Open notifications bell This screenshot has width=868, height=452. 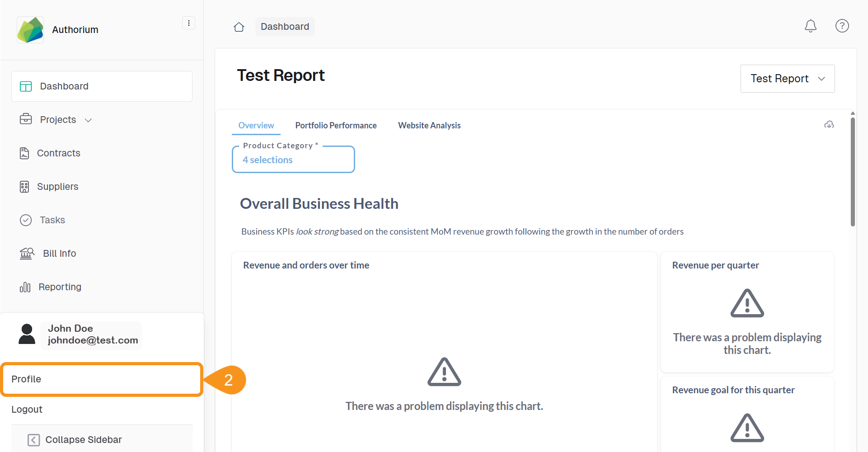click(810, 26)
